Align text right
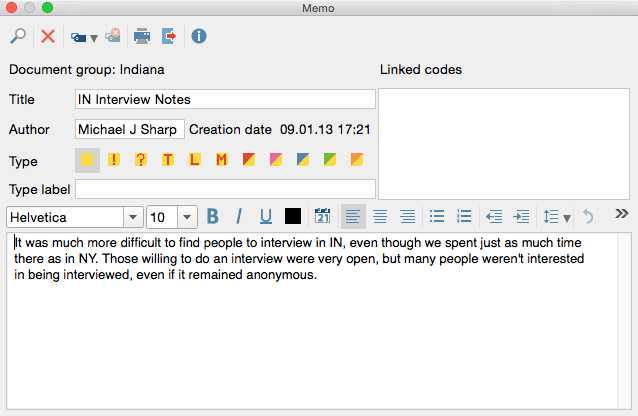638x416 pixels. (407, 216)
